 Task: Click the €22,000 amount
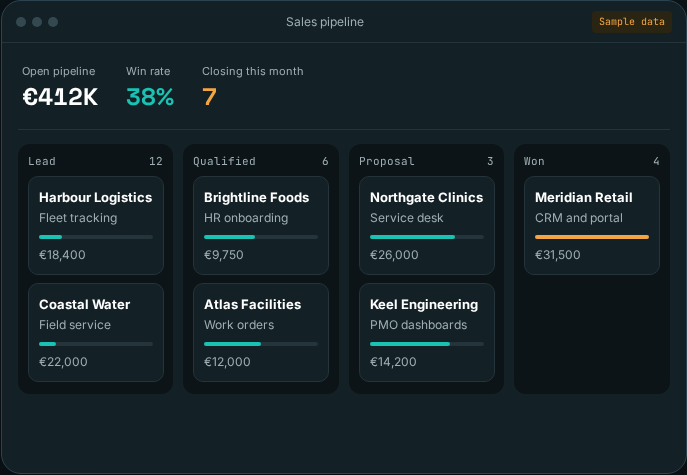click(63, 362)
